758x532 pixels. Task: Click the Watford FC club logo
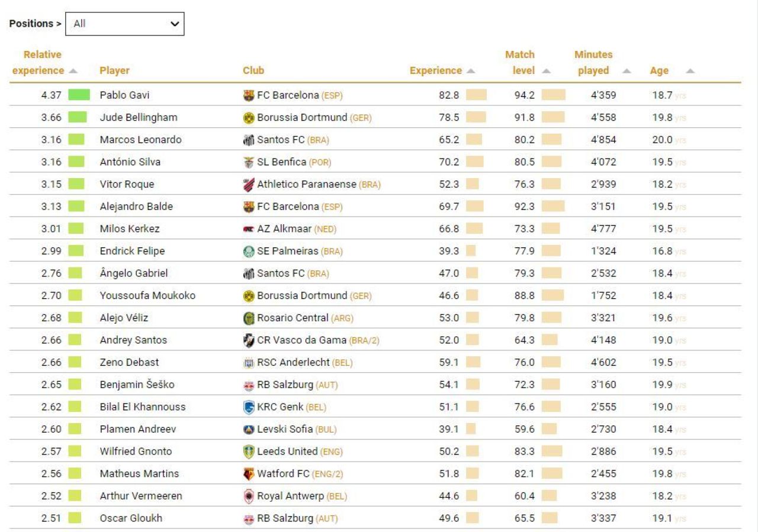tap(249, 474)
